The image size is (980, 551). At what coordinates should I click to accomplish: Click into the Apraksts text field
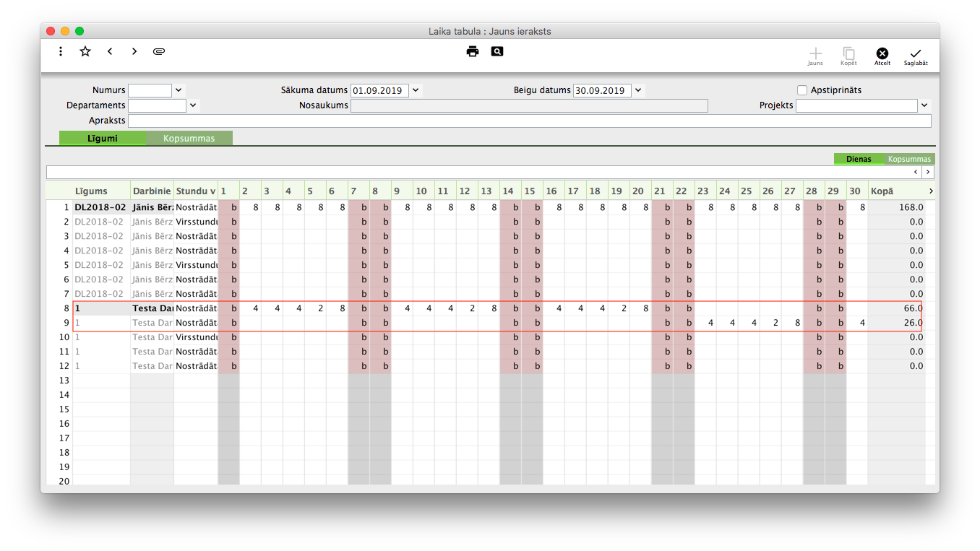point(529,121)
